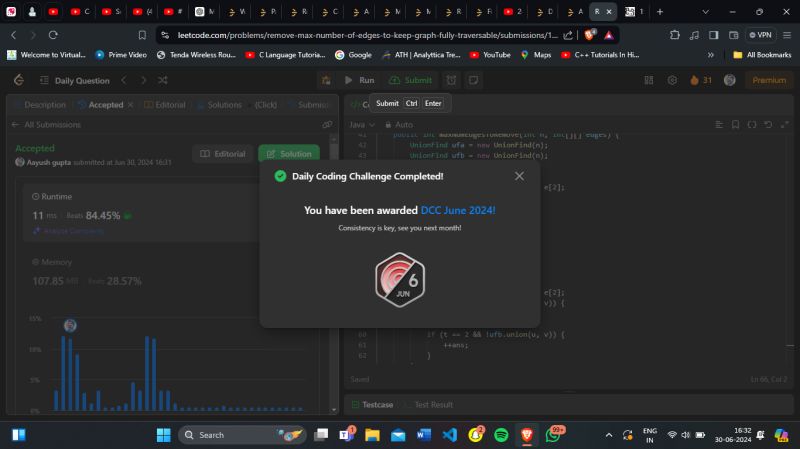Image resolution: width=800 pixels, height=449 pixels.
Task: Switch to the Editorial tab
Action: (165, 105)
